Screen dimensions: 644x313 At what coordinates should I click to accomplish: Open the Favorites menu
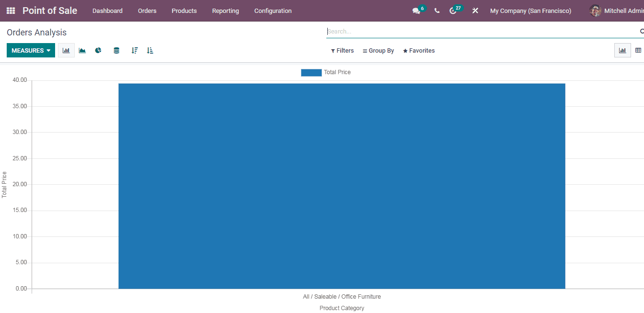tap(418, 50)
